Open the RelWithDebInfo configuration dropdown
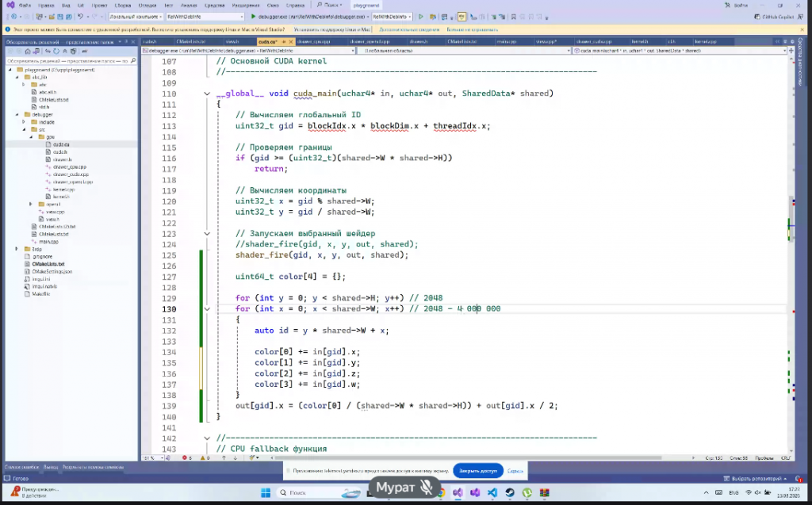The image size is (812, 505). 205,17
